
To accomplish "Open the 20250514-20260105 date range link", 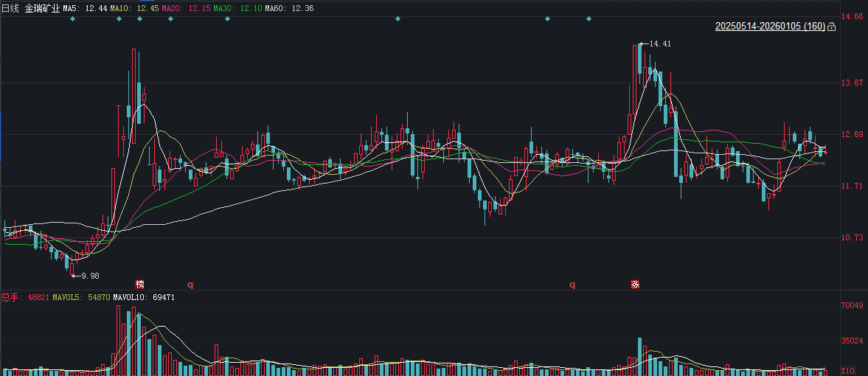I will point(770,27).
